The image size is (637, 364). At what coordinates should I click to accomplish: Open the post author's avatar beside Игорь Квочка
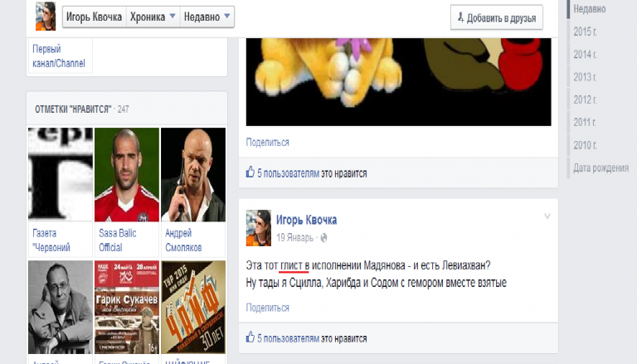pyautogui.click(x=259, y=228)
